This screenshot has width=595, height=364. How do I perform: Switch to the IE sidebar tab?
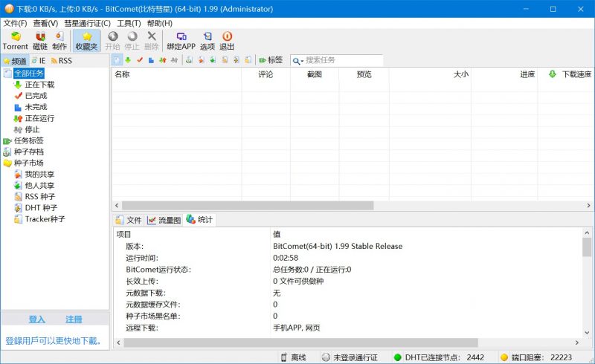point(39,61)
